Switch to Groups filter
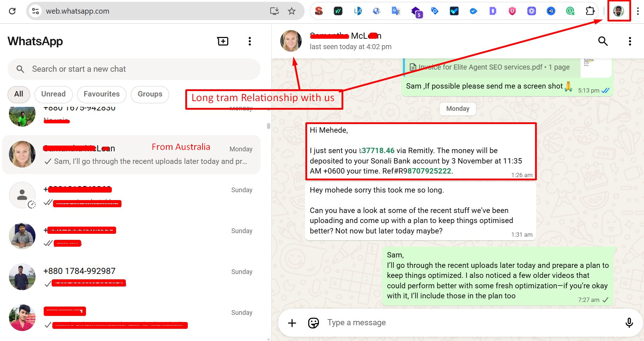Viewport: 644px width, 341px height. (150, 94)
